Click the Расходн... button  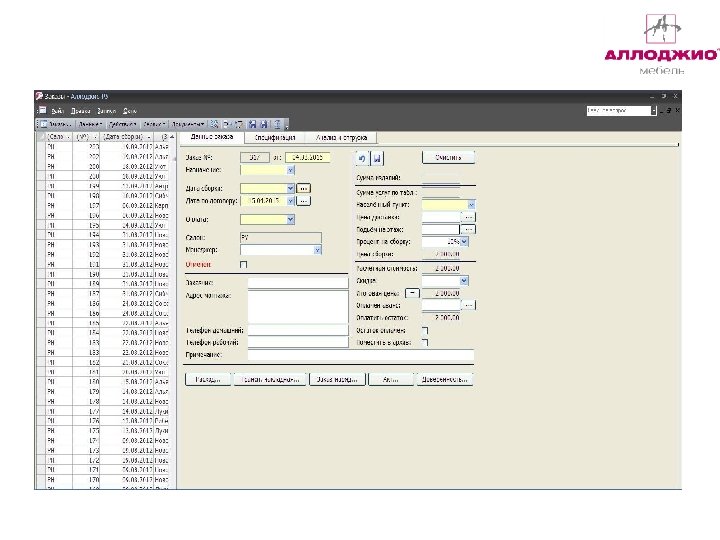coord(208,379)
